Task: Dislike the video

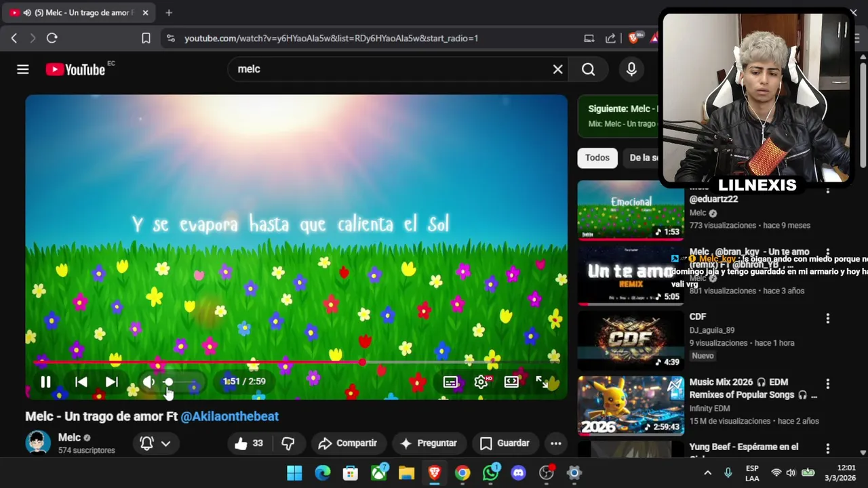Action: (x=288, y=443)
